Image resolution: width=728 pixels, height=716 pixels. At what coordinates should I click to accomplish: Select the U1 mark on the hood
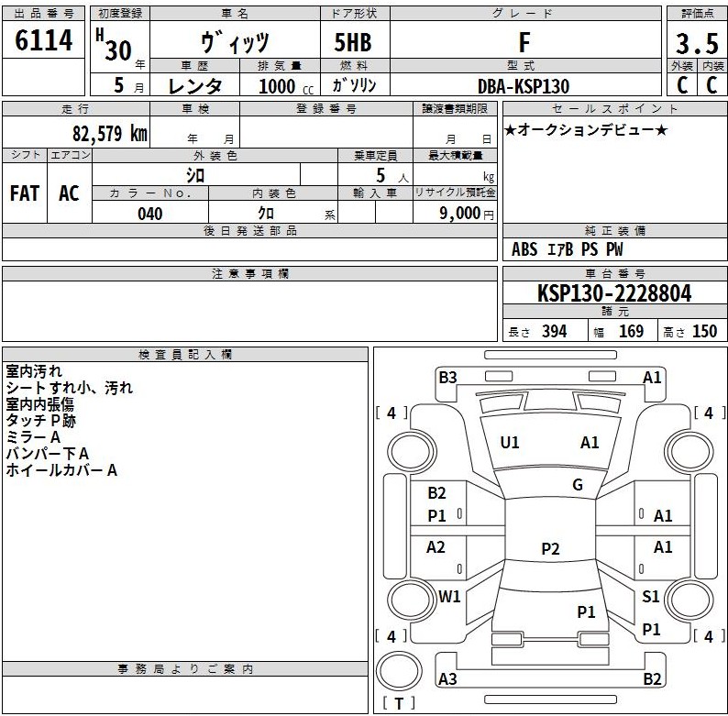tap(510, 443)
